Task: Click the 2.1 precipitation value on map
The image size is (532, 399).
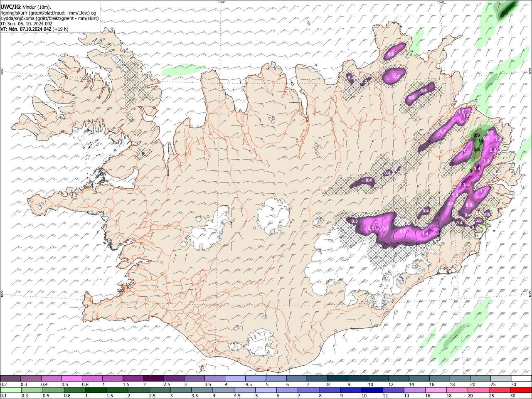Action: (x=463, y=185)
